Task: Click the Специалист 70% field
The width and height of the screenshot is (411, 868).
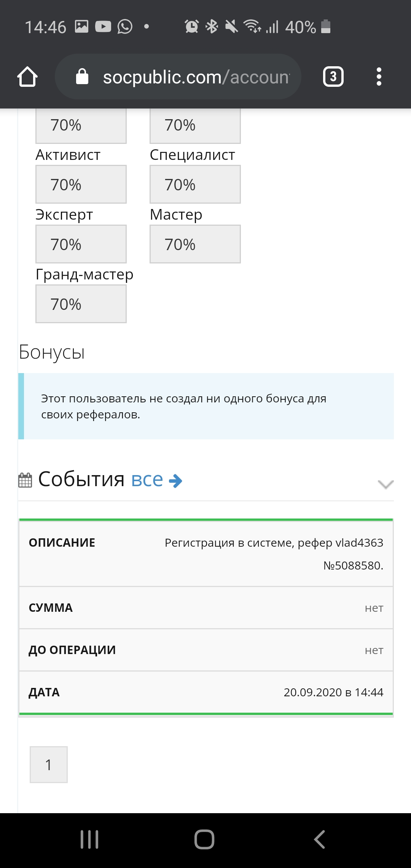Action: (x=195, y=184)
